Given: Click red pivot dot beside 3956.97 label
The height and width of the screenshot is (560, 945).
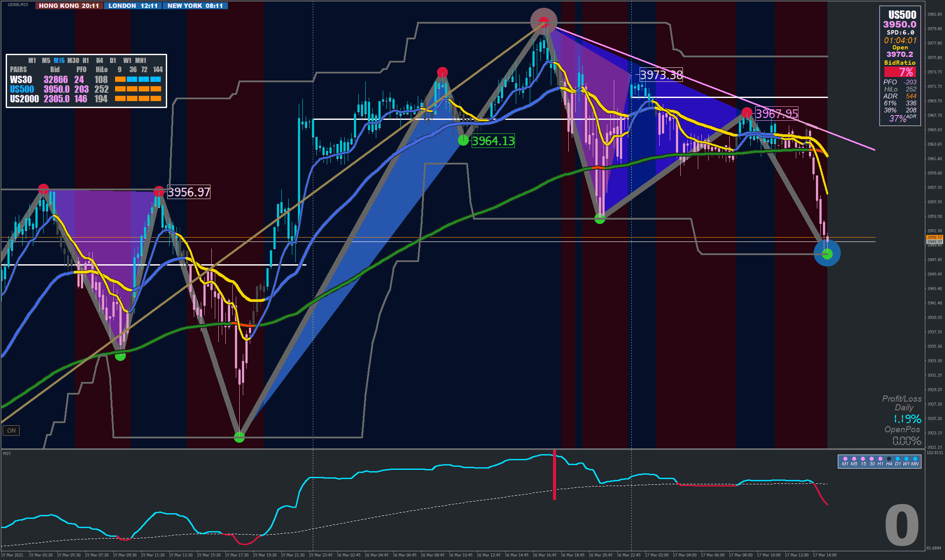Looking at the screenshot, I should [159, 191].
